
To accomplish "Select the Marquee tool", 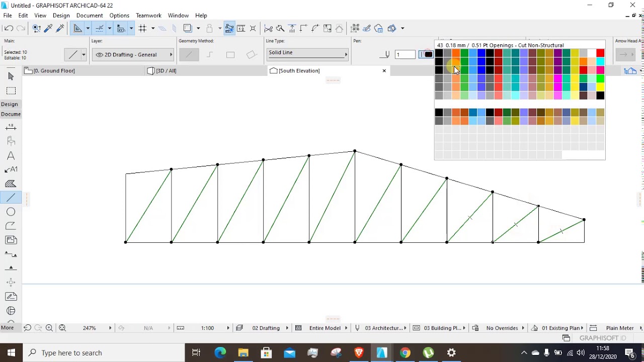I will point(11,91).
